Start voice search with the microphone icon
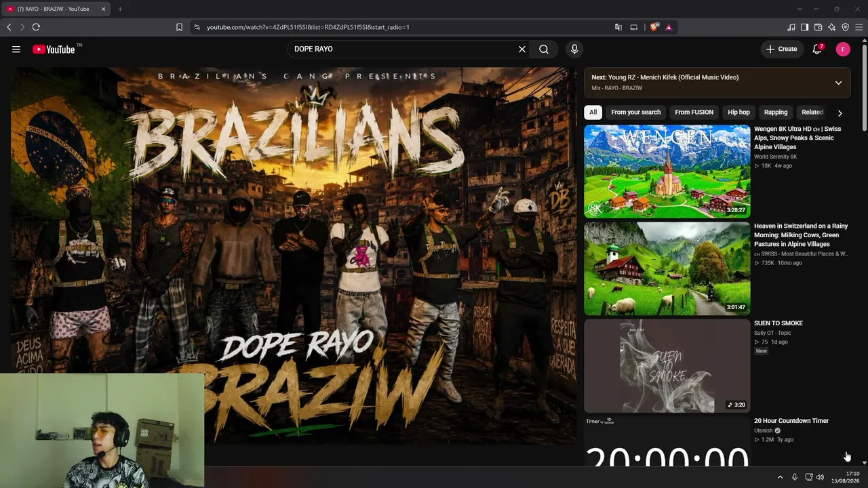Screen dimensions: 868x488 [574, 49]
